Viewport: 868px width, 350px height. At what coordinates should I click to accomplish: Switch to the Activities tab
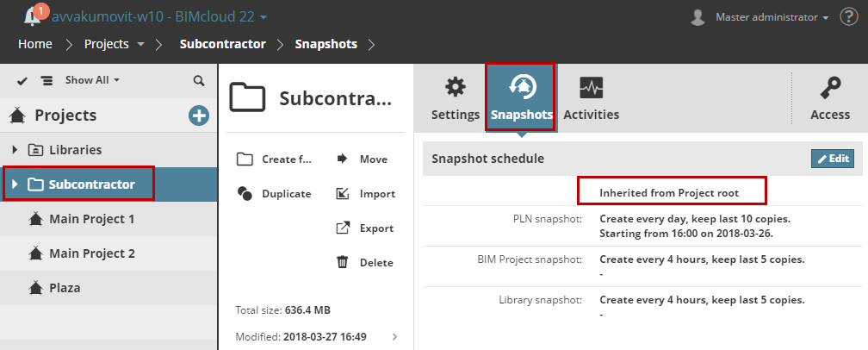click(591, 98)
